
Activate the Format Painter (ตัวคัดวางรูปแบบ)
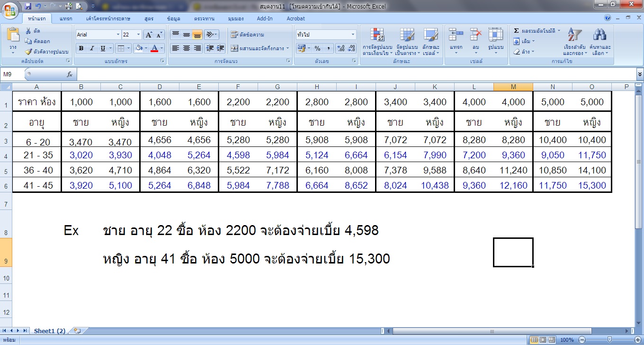click(47, 52)
